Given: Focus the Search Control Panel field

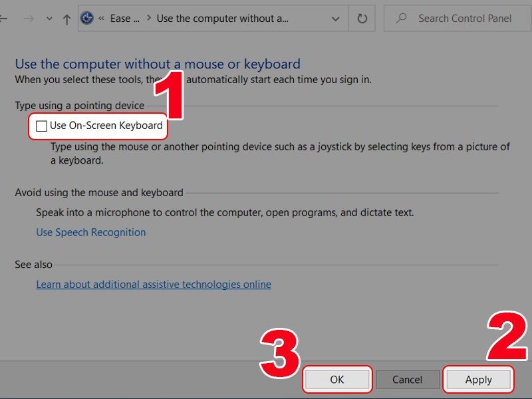Looking at the screenshot, I should point(465,19).
